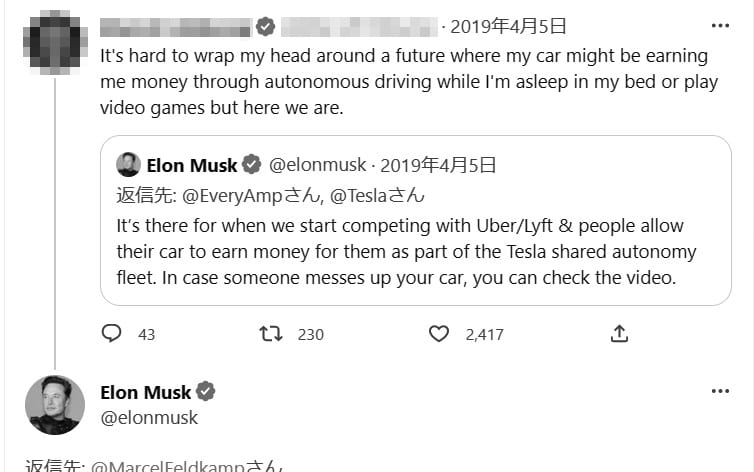Click the @elonmusk handle under bottom name
754x472 pixels.
pyautogui.click(x=149, y=418)
